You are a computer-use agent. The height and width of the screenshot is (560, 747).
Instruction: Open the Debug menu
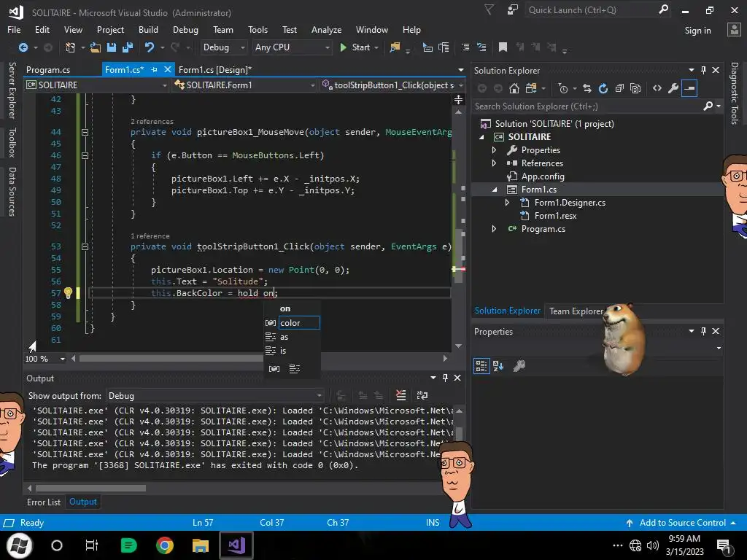pyautogui.click(x=185, y=29)
